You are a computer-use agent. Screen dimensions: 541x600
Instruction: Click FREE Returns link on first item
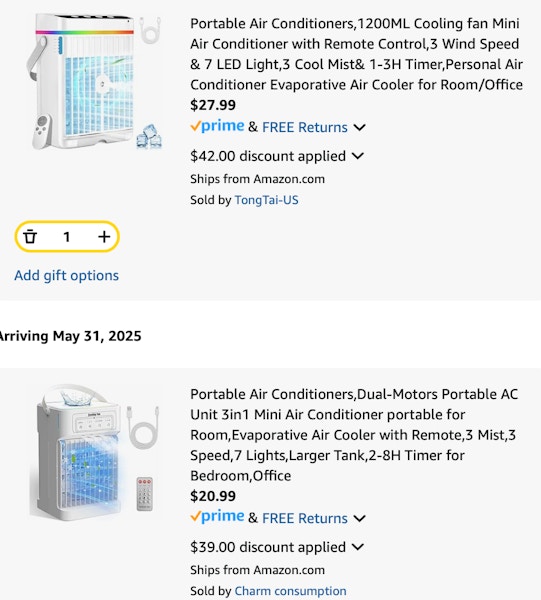click(x=305, y=127)
